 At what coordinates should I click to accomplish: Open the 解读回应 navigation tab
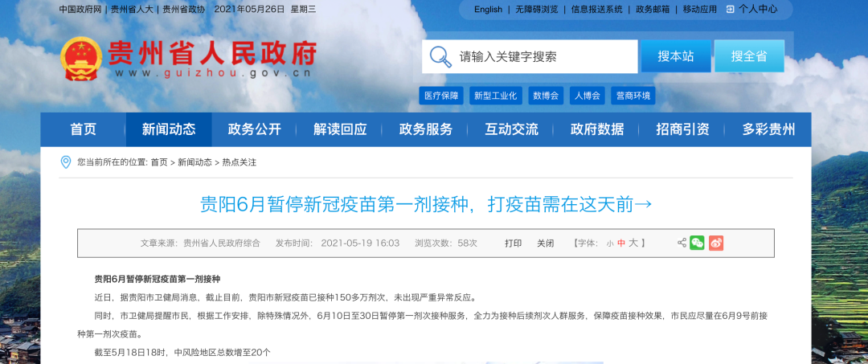(x=340, y=129)
